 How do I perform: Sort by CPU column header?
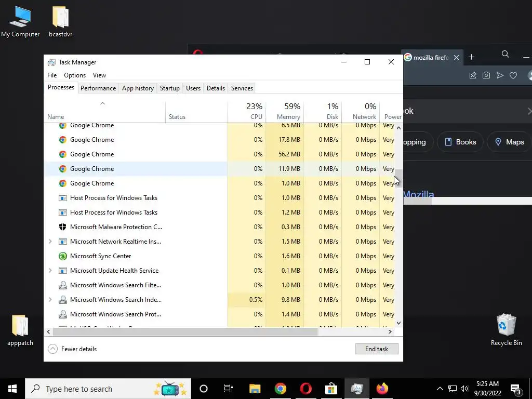point(247,112)
